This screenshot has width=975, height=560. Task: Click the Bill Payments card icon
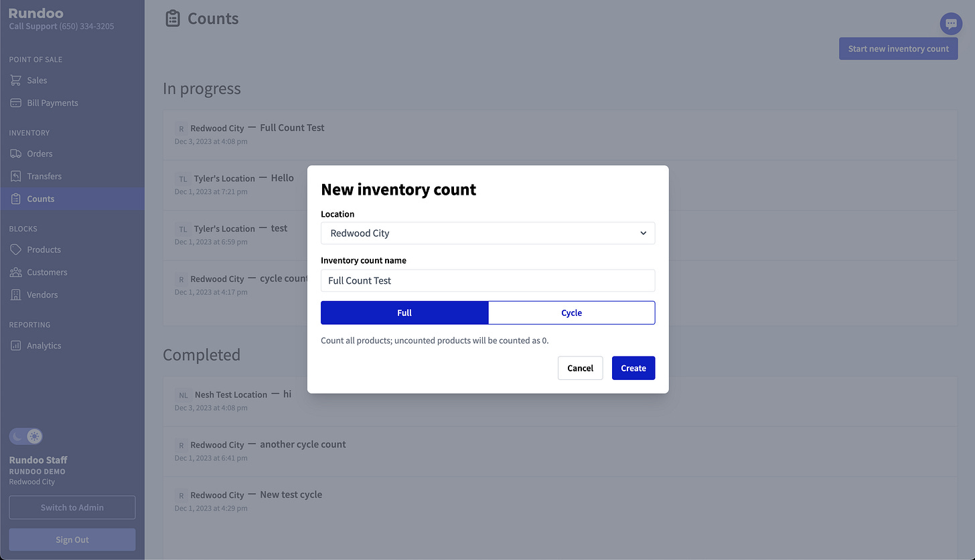pos(15,103)
